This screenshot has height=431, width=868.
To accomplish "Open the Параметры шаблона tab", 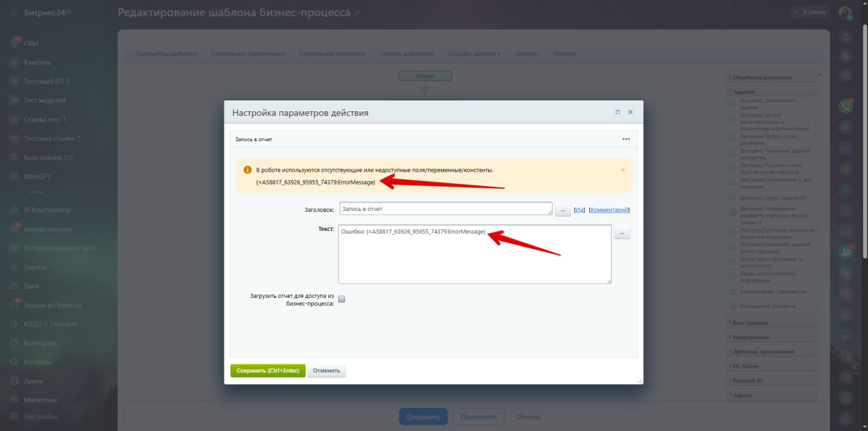I will point(166,54).
